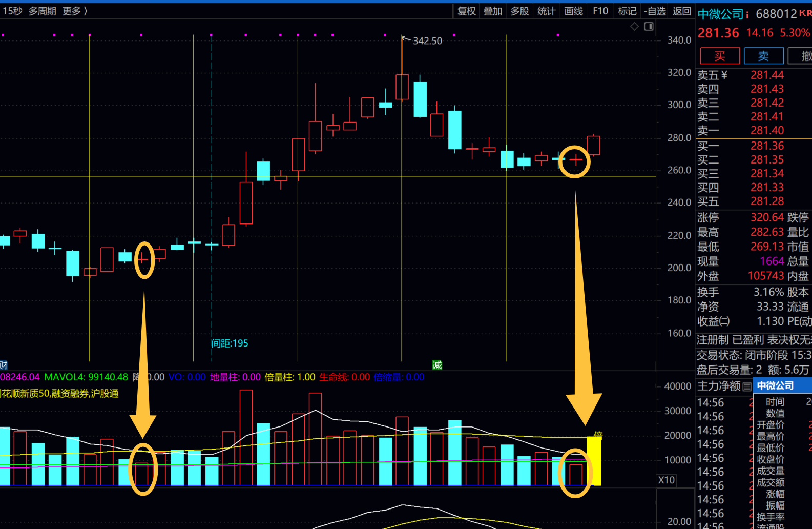Select the 画线 drawing tool
812x529 pixels.
[573, 11]
